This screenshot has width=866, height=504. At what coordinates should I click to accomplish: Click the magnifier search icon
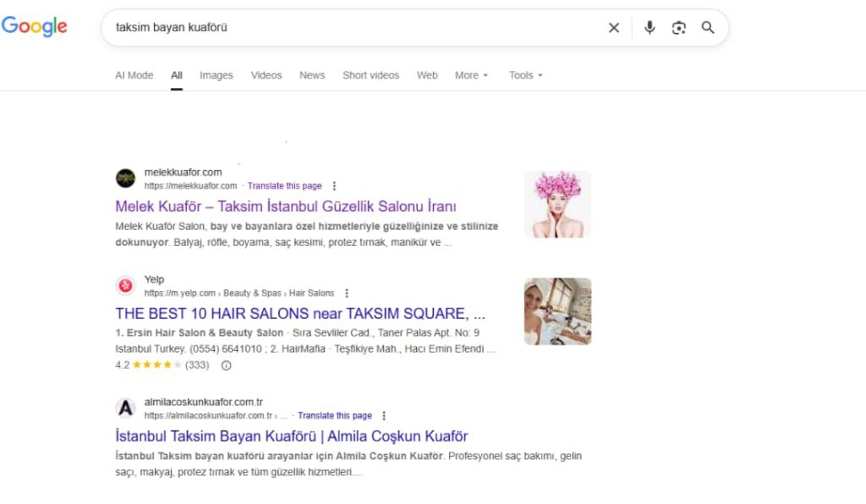pos(708,28)
